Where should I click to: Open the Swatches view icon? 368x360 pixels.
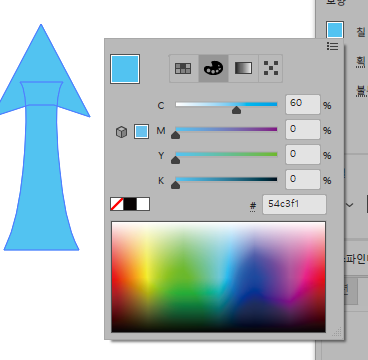(x=183, y=68)
